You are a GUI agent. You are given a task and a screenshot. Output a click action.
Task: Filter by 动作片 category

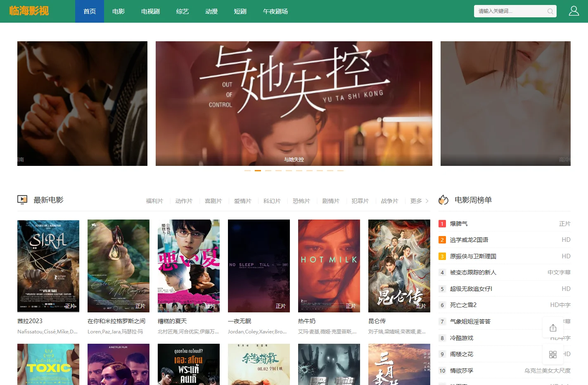(x=184, y=201)
